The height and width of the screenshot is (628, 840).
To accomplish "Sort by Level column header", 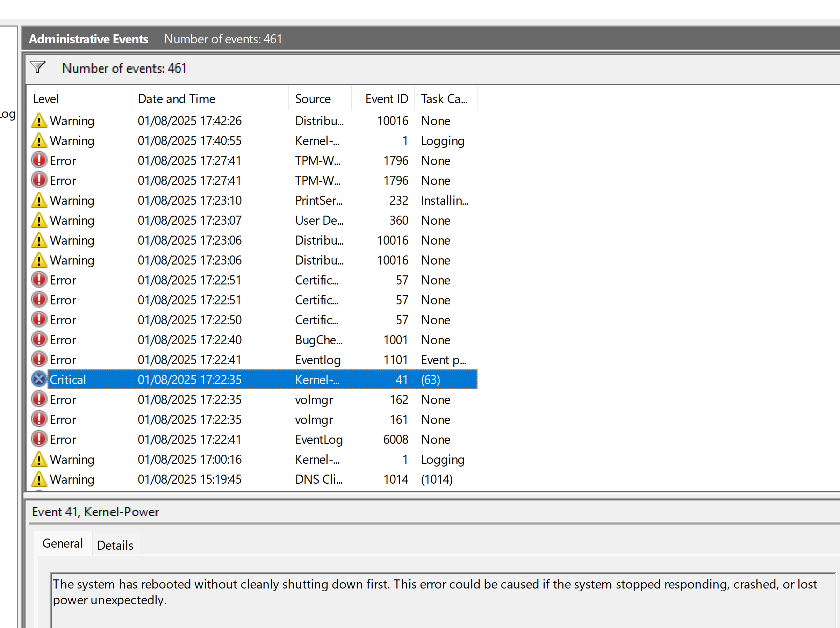I will pyautogui.click(x=45, y=99).
